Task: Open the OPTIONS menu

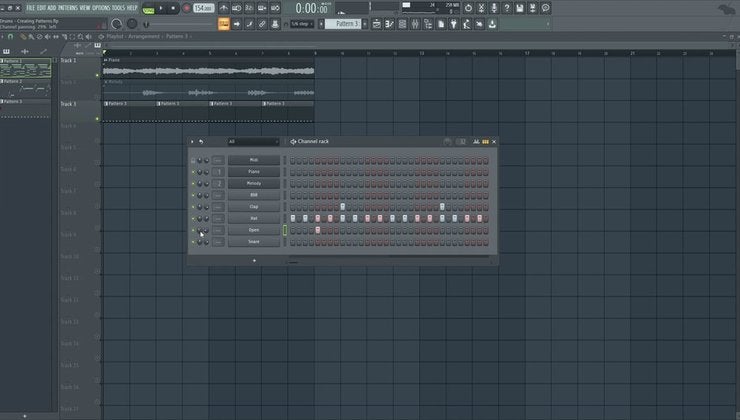Action: click(101, 8)
